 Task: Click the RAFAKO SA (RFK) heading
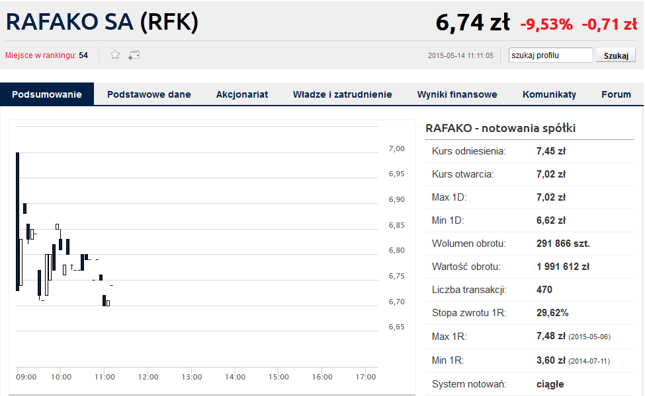[102, 22]
